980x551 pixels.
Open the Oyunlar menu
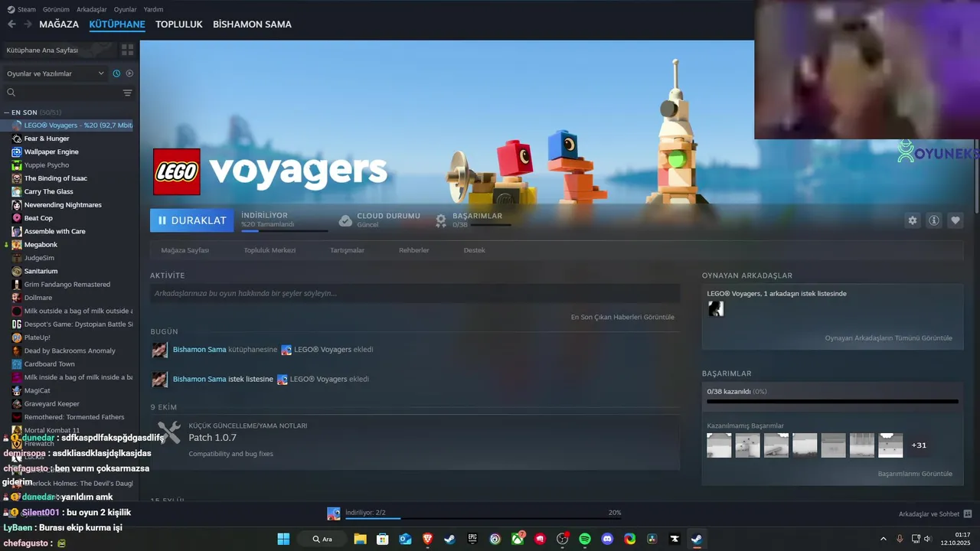pyautogui.click(x=126, y=10)
